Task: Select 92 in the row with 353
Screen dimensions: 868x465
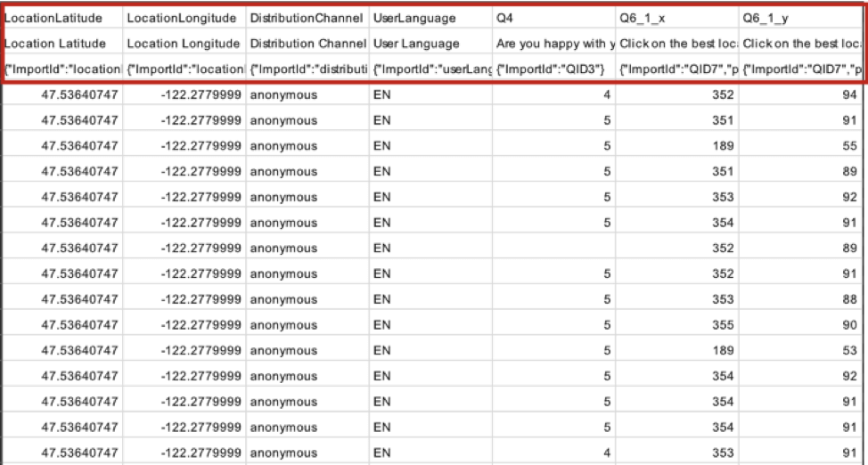Action: 800,197
